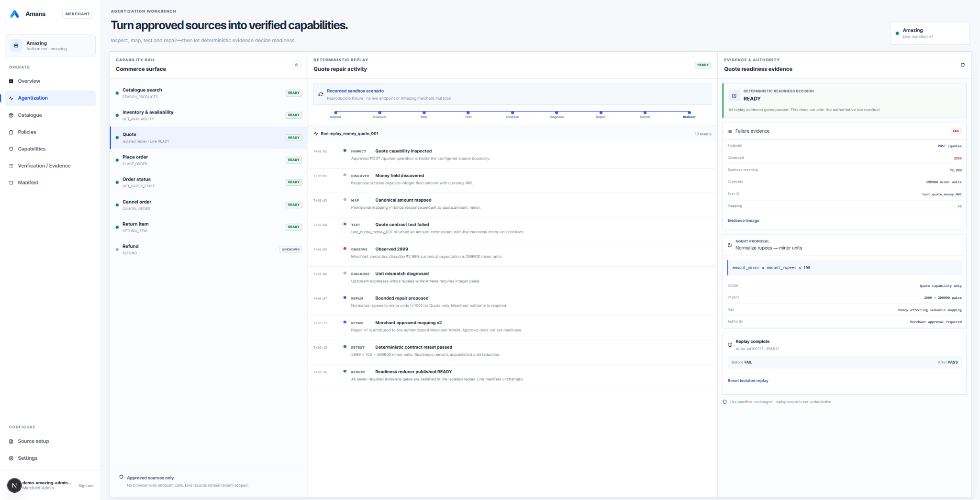Click the shield icon in Evidence & Authority header
980x500 pixels.
coord(963,65)
